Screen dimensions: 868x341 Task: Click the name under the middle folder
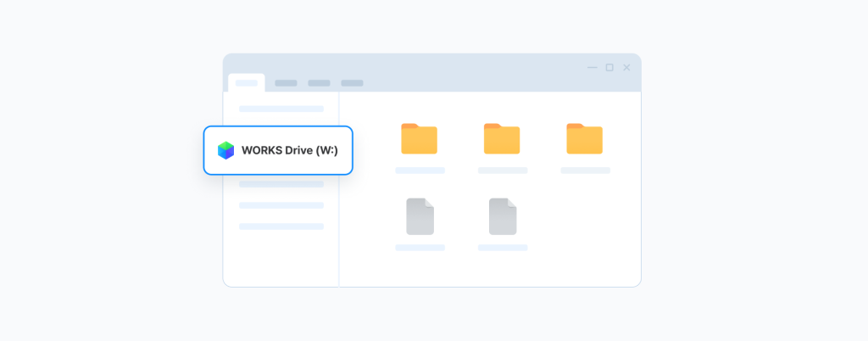(502, 170)
